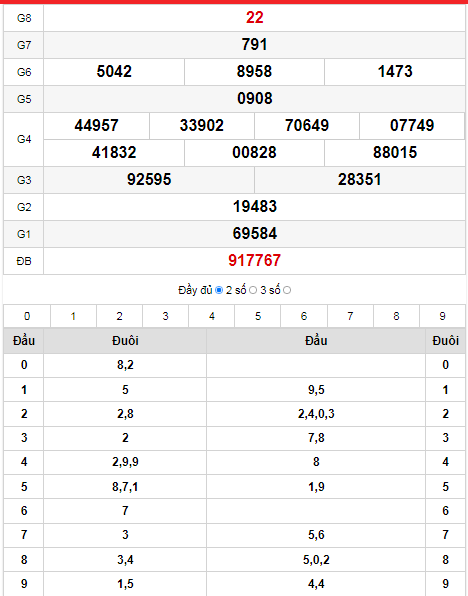Click the special prize number 917767
The height and width of the screenshot is (596, 468).
254,261
